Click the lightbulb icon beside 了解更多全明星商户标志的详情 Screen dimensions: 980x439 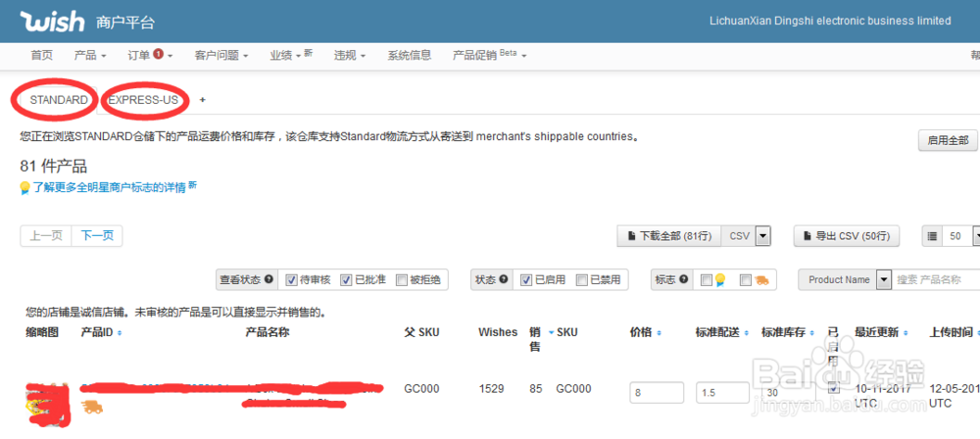click(x=25, y=187)
